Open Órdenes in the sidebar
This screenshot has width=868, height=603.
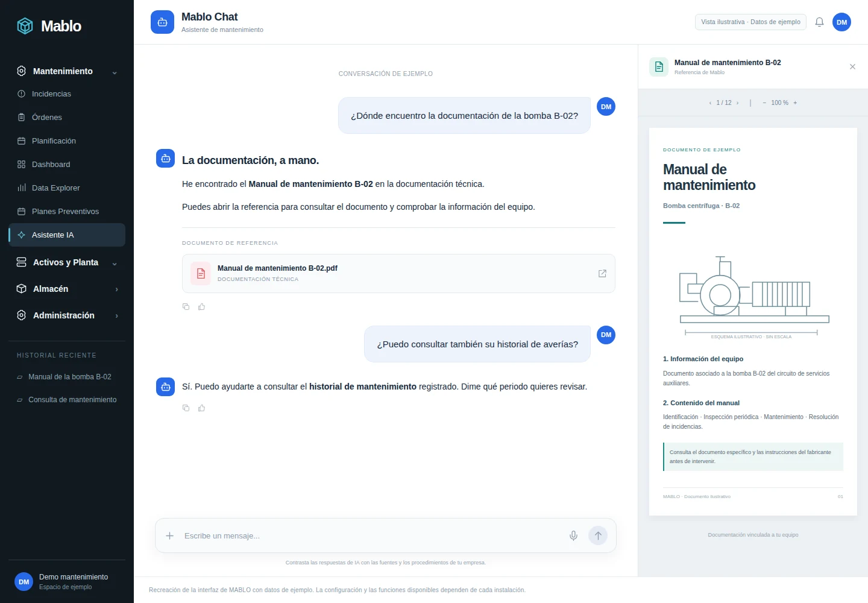coord(67,118)
